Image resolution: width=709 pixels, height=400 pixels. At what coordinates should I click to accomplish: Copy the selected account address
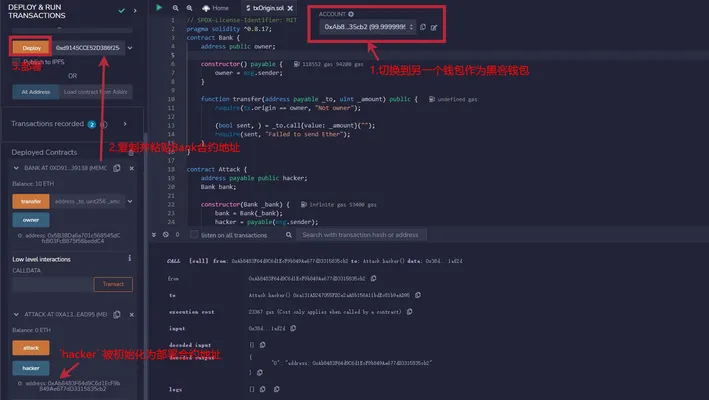click(x=423, y=27)
